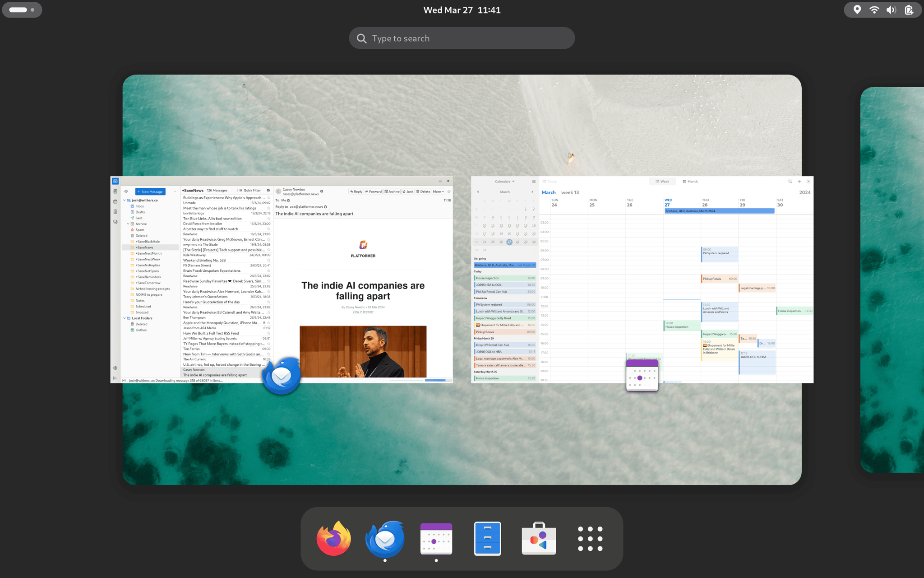This screenshot has width=924, height=578.
Task: Toggle workspace indicator pill at top-left
Action: [x=22, y=10]
